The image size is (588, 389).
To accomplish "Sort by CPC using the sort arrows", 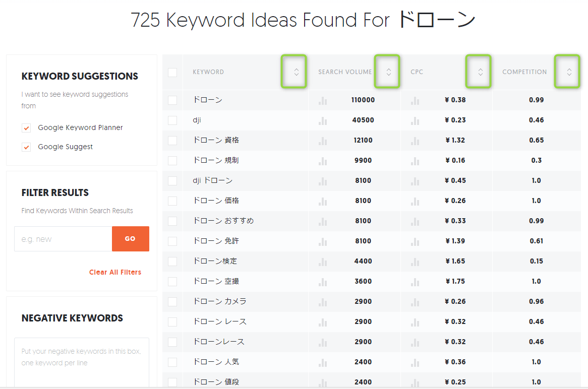I will coord(480,72).
